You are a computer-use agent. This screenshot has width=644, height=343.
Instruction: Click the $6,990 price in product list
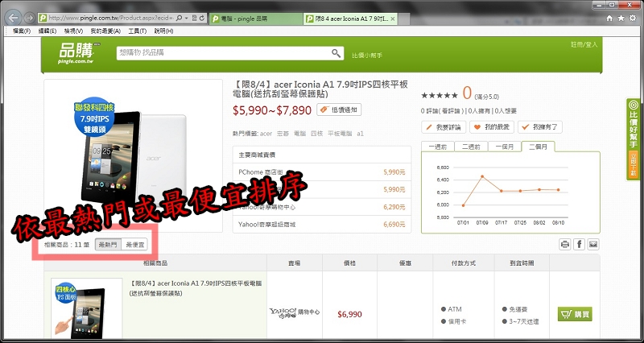(x=349, y=315)
